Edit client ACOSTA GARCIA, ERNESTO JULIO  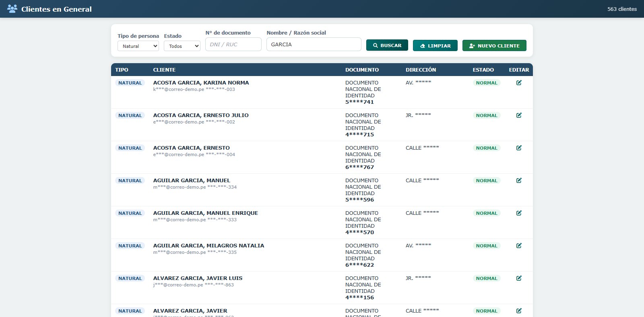click(x=519, y=115)
